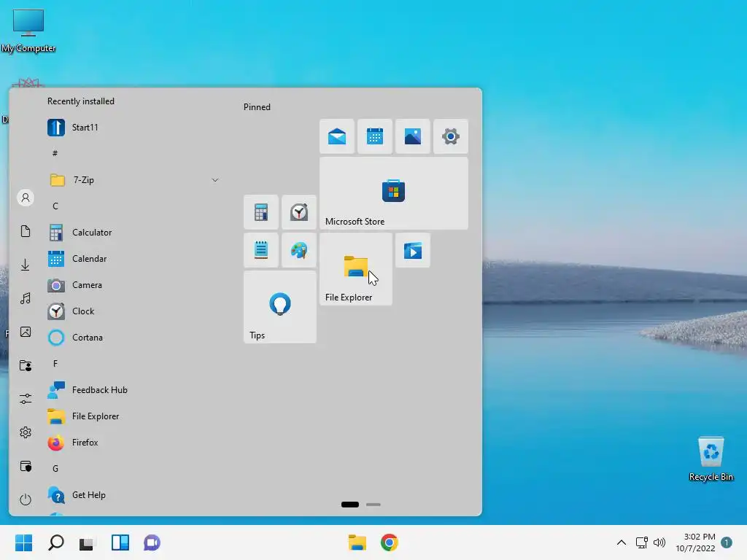Open sidebar icon above power button

26,466
